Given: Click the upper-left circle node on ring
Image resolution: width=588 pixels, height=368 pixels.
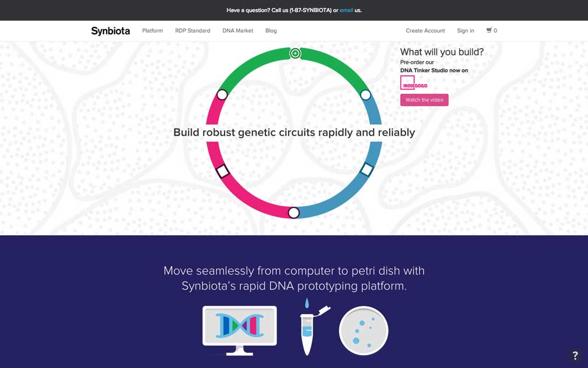Looking at the screenshot, I should (x=222, y=95).
